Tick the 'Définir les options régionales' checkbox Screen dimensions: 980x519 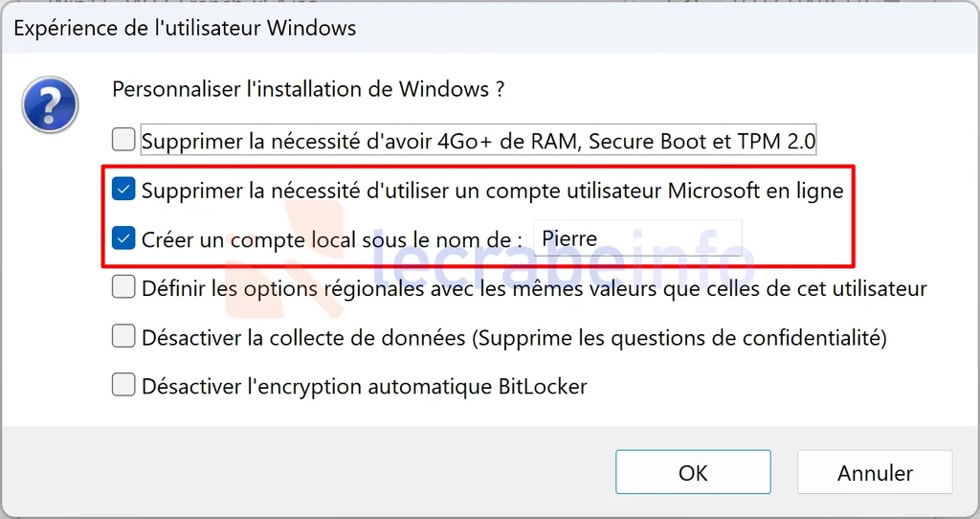(123, 287)
